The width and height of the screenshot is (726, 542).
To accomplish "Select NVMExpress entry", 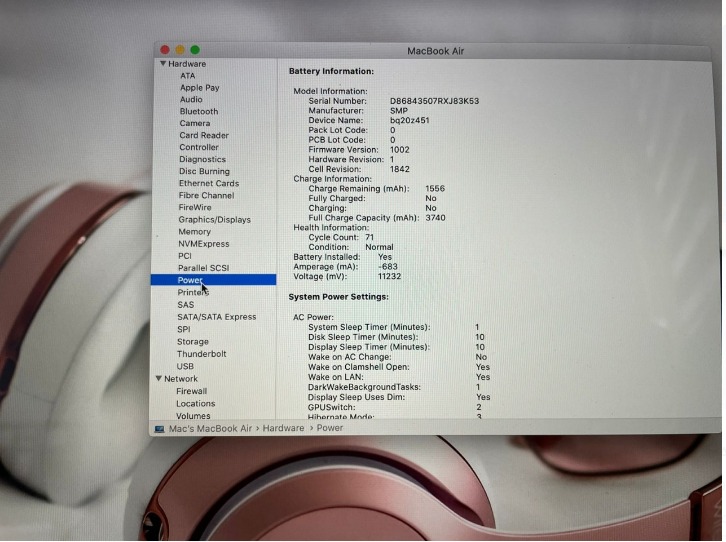I will point(204,244).
